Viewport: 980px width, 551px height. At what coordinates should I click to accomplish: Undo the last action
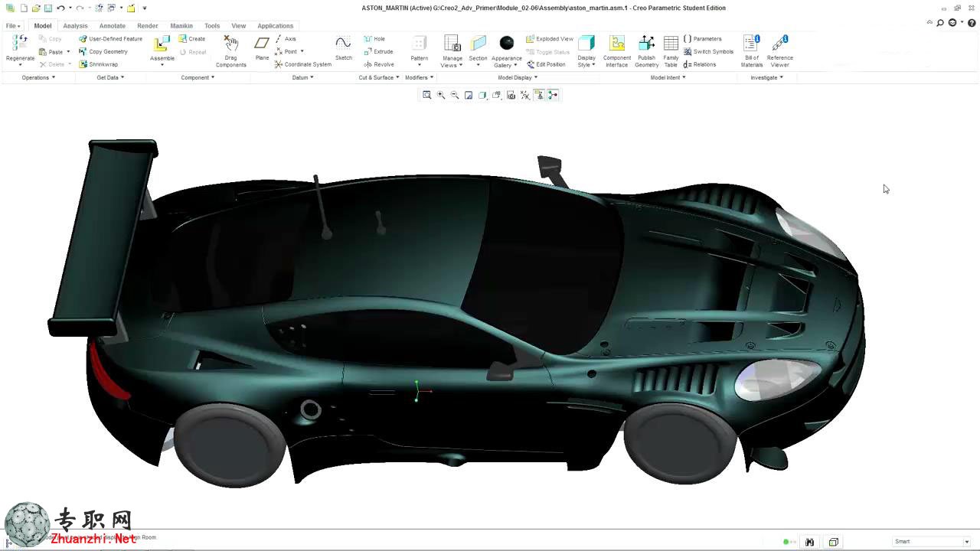[x=60, y=8]
